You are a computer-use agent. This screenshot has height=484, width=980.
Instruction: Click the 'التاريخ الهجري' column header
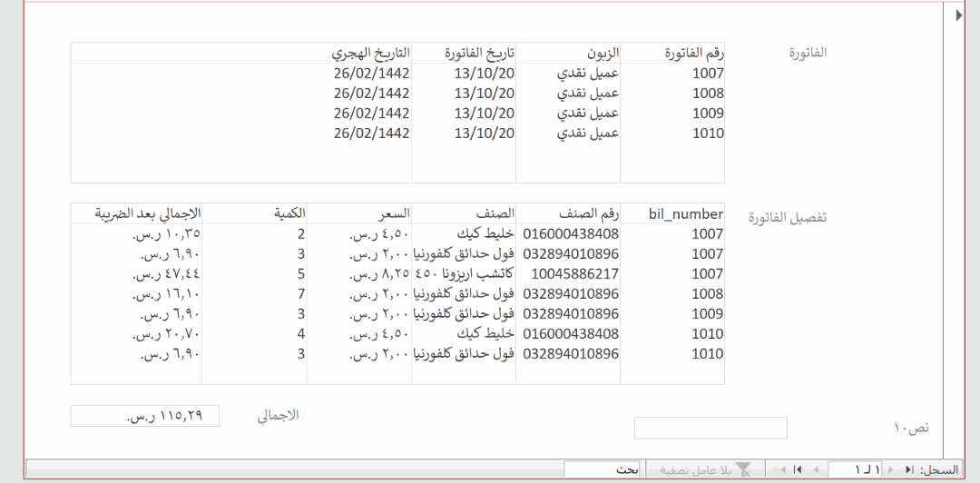(370, 53)
